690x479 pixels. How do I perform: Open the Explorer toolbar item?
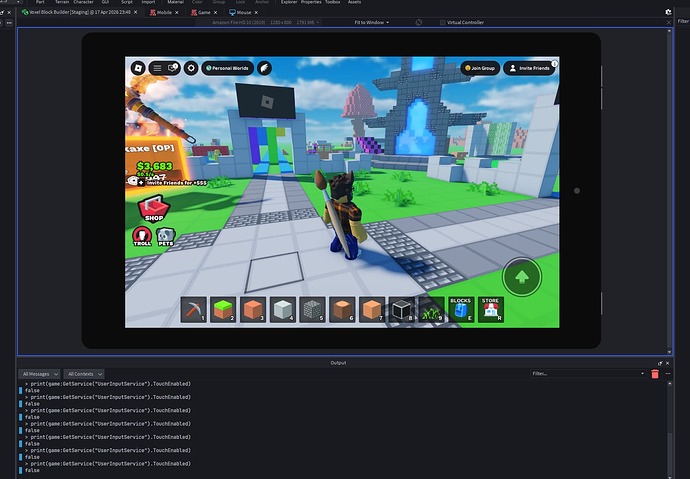289,2
